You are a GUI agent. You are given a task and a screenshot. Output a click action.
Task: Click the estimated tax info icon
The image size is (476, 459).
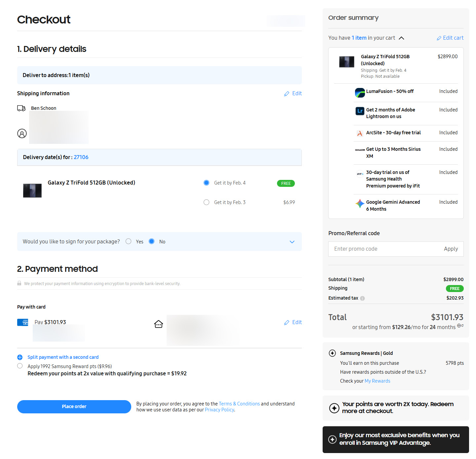[x=362, y=298]
